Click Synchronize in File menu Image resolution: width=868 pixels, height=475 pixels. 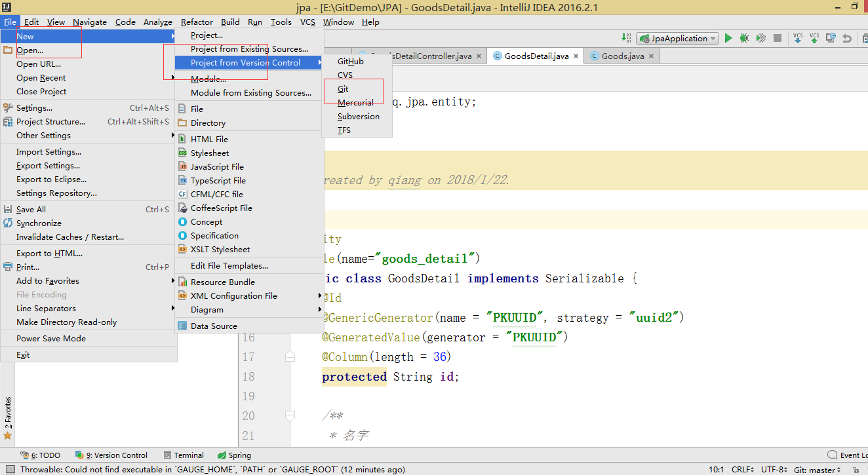(x=89, y=223)
